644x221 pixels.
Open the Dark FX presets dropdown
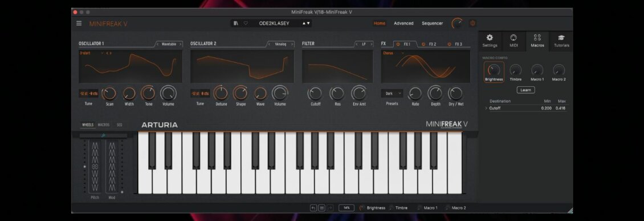[x=392, y=94]
